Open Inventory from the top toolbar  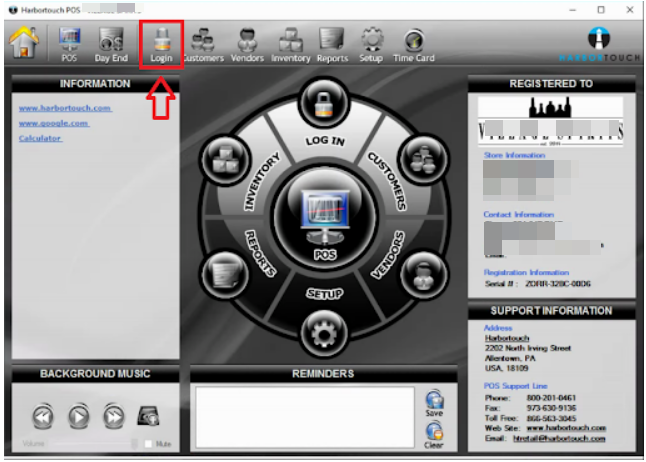click(290, 45)
